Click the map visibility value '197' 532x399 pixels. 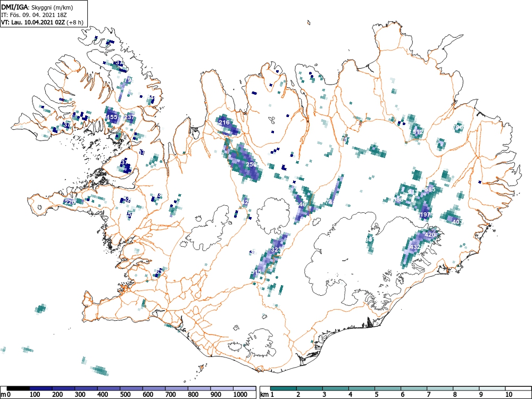pos(425,214)
